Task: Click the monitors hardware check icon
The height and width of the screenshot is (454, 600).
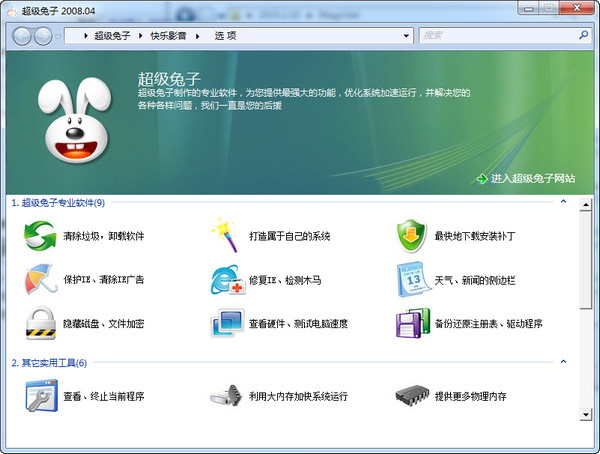Action: pyautogui.click(x=227, y=323)
